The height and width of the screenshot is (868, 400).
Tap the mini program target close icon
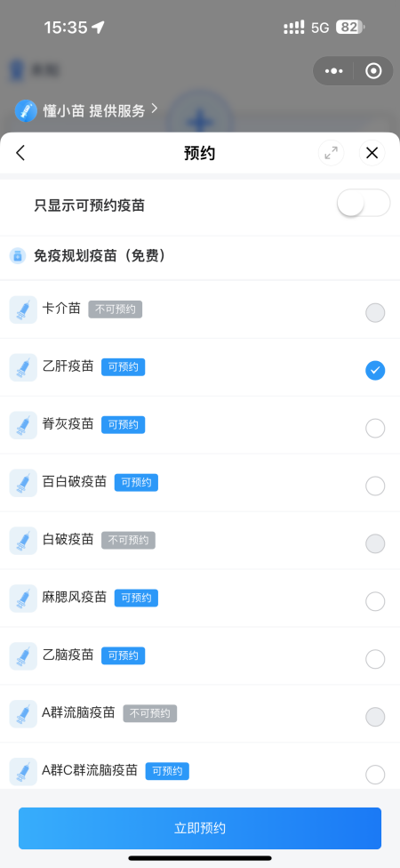click(x=374, y=71)
